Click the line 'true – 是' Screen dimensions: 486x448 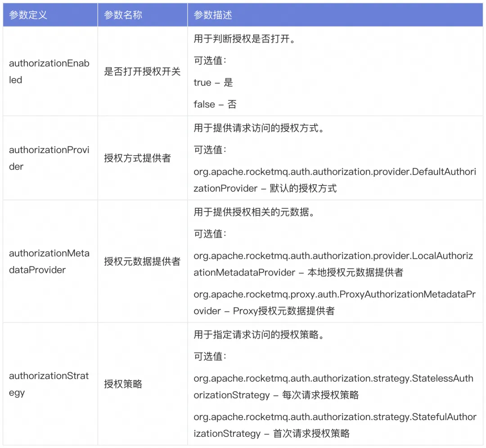coord(213,82)
